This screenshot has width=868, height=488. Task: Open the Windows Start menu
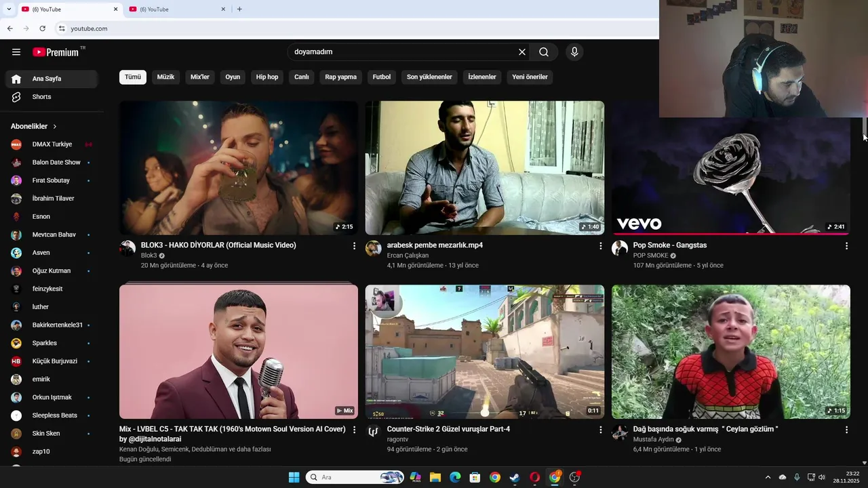(294, 477)
